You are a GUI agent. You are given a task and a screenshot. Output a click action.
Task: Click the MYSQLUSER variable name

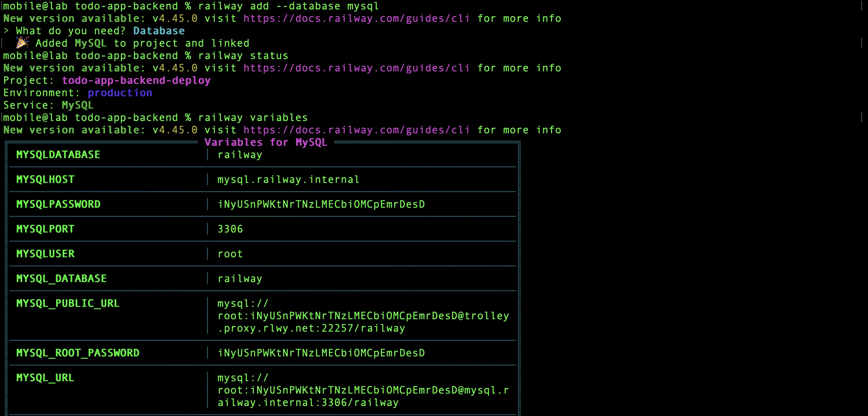click(x=45, y=254)
